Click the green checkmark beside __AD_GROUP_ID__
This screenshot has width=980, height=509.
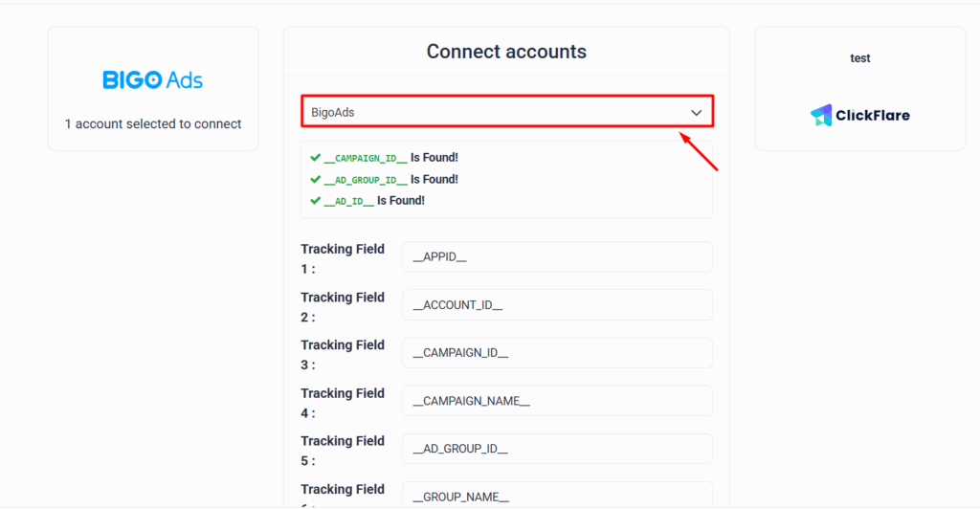coord(315,179)
